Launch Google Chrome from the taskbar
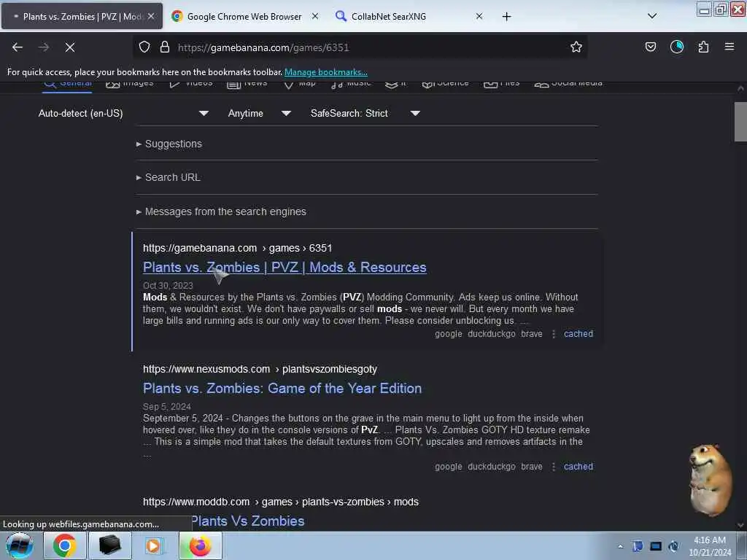The width and height of the screenshot is (747, 560). tap(65, 545)
